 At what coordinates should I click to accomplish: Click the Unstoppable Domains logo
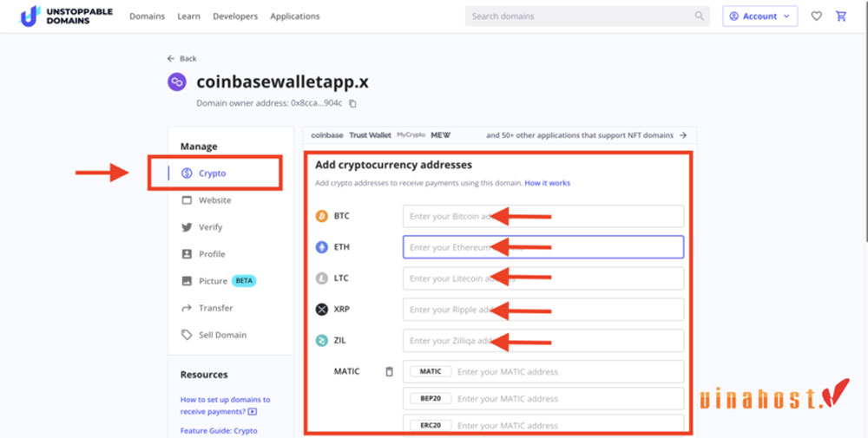pos(66,16)
